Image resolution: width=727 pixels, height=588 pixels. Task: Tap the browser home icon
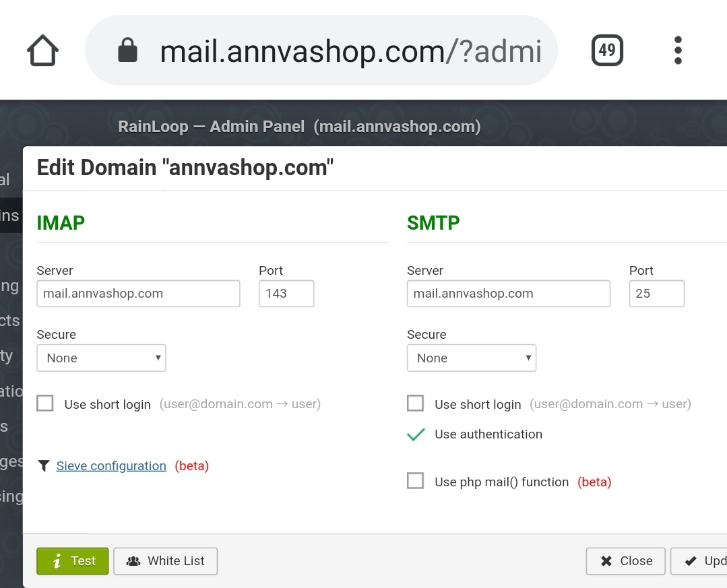tap(42, 49)
